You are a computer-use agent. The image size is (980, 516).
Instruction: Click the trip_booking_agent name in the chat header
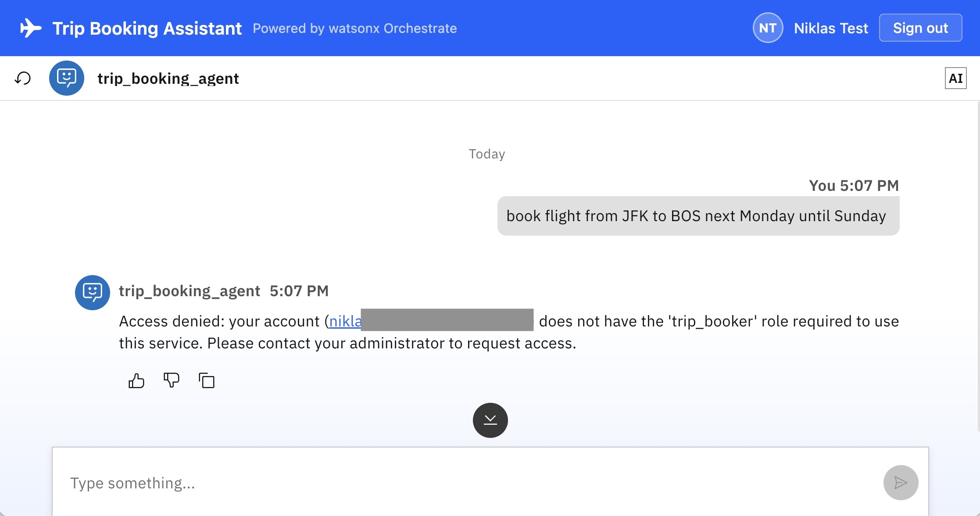[x=168, y=79]
